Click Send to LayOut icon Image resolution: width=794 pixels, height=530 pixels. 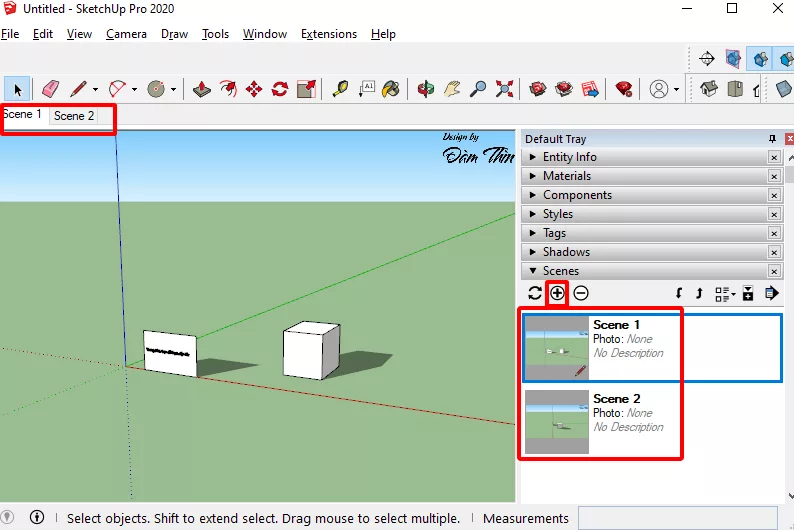click(590, 90)
